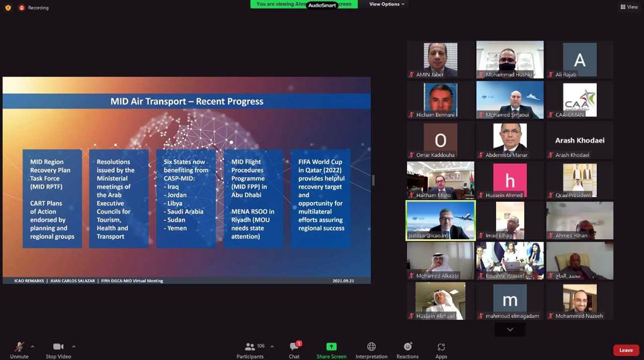644x360 pixels.
Task: Open Interpretation globe icon
Action: coord(371,347)
